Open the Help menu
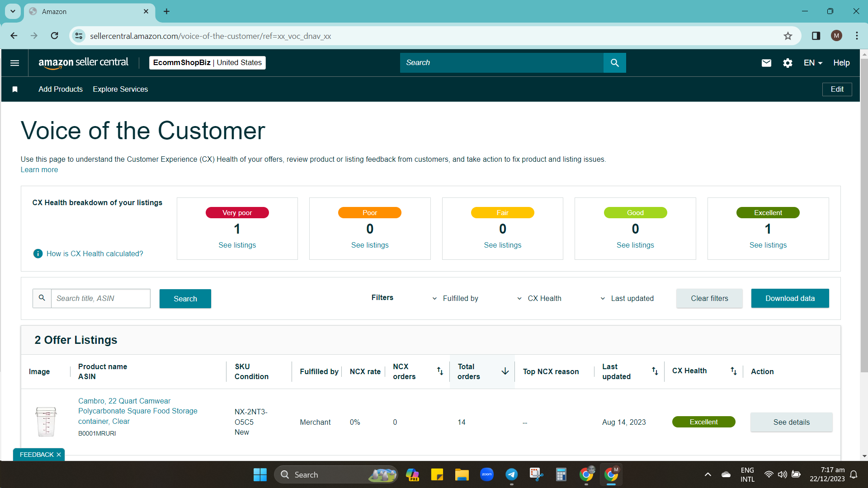This screenshot has height=488, width=868. (841, 63)
